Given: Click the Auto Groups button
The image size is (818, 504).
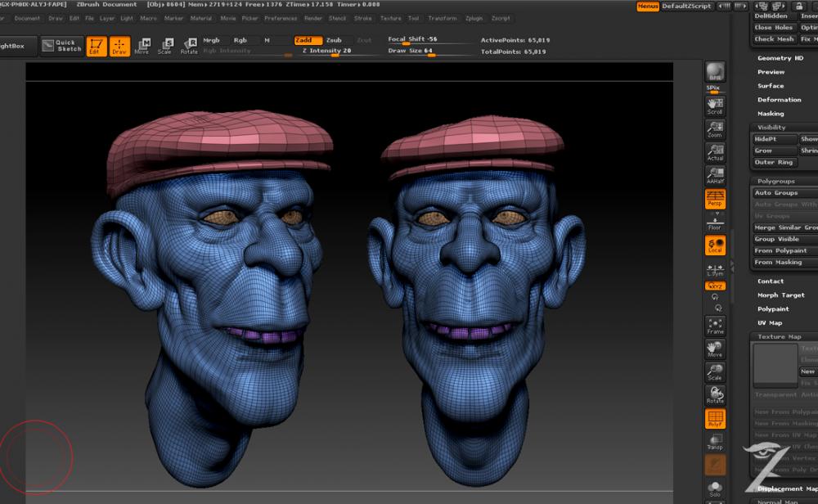Looking at the screenshot, I should (775, 193).
